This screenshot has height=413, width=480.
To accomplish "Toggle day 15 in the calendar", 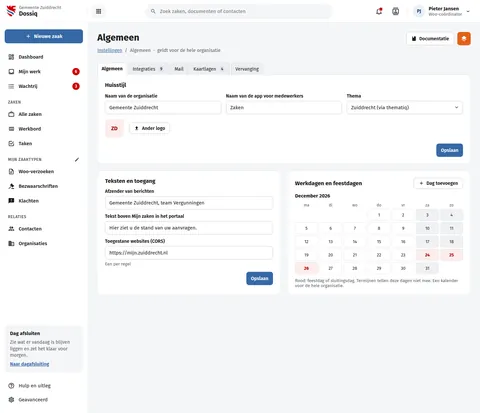I will point(379,242).
